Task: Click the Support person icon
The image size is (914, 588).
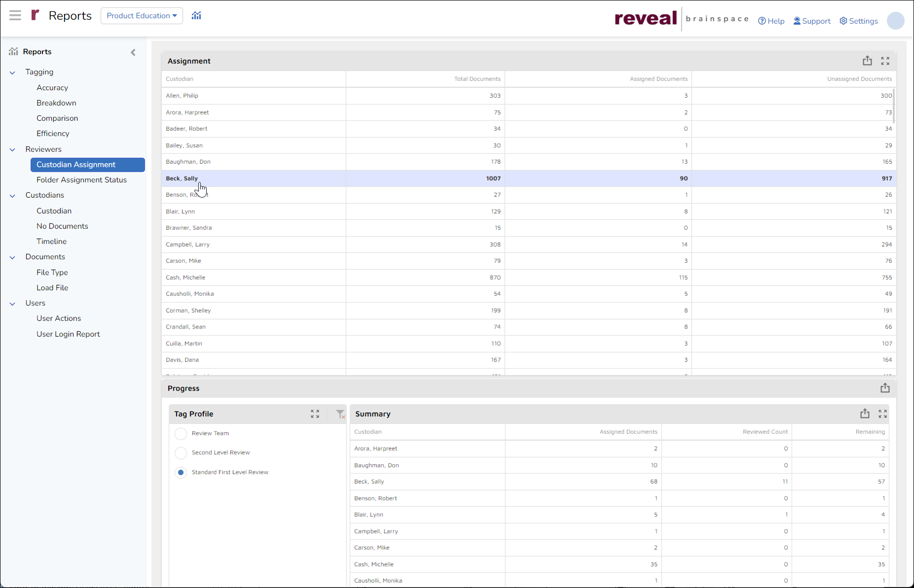Action: click(797, 21)
